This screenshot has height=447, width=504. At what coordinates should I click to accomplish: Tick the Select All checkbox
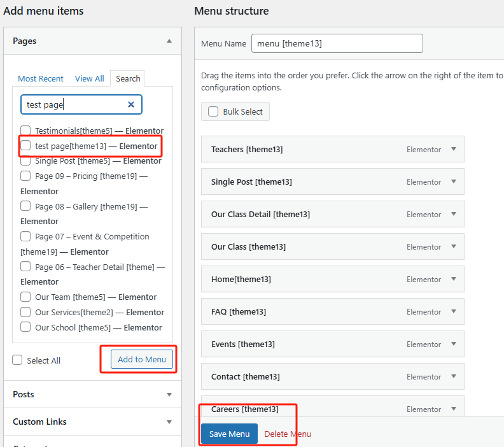click(18, 360)
